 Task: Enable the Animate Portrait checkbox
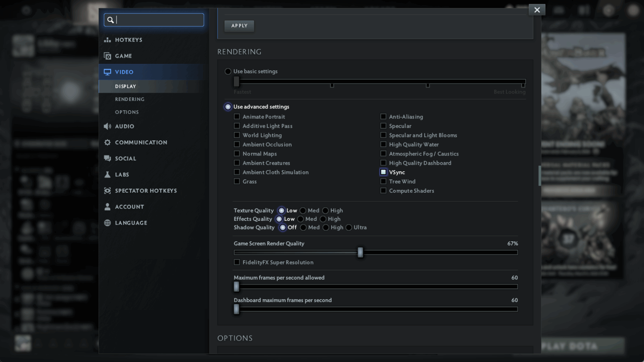(237, 116)
